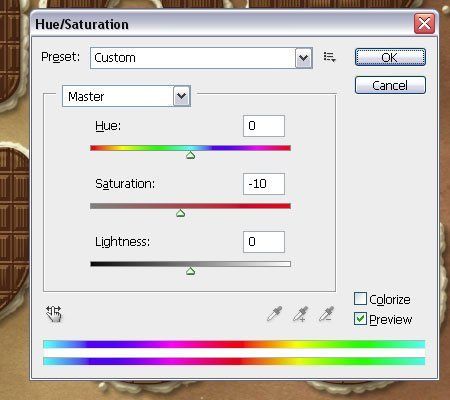Select the Subtract from Sample eyedropper
This screenshot has height=400, width=450.
point(326,314)
